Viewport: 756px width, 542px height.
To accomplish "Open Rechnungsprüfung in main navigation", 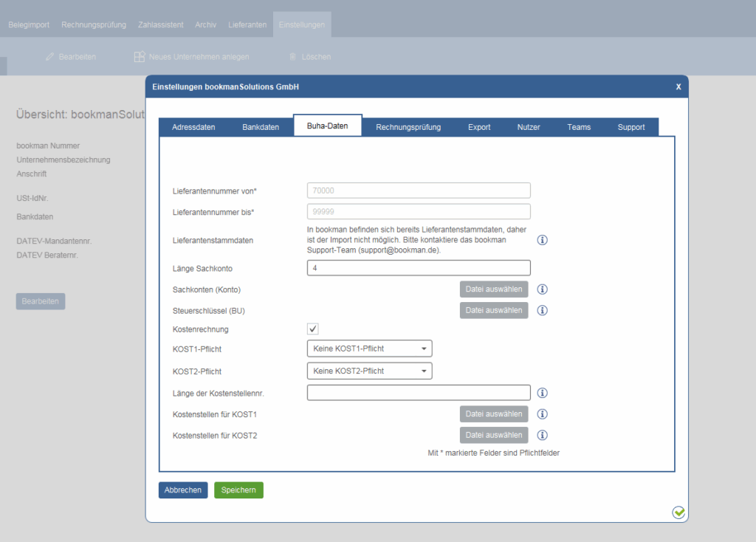I will [94, 24].
